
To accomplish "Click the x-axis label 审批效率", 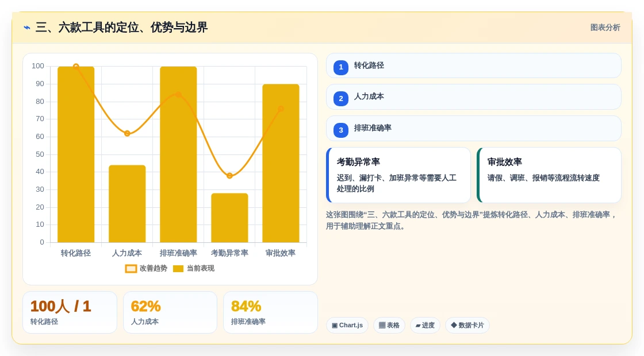I will point(281,253).
